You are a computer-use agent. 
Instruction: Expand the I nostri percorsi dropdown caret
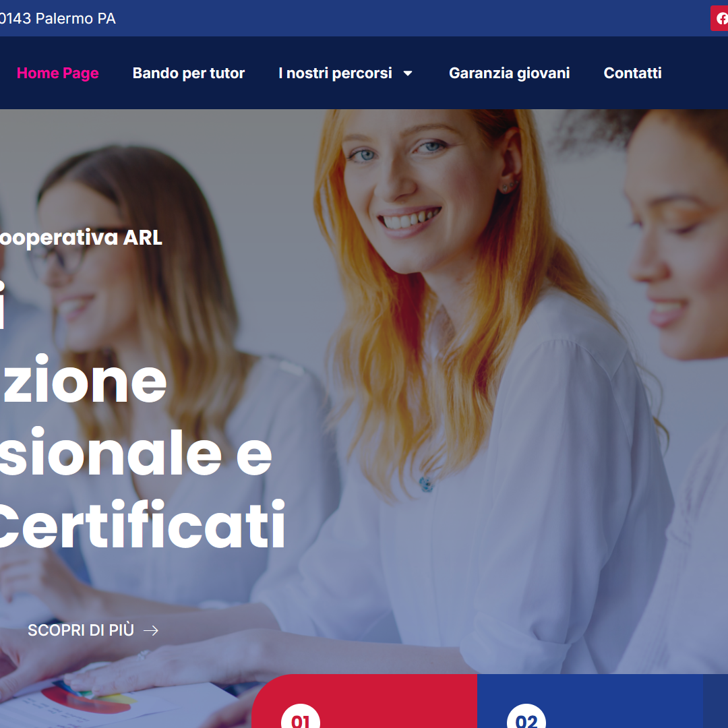pyautogui.click(x=408, y=73)
